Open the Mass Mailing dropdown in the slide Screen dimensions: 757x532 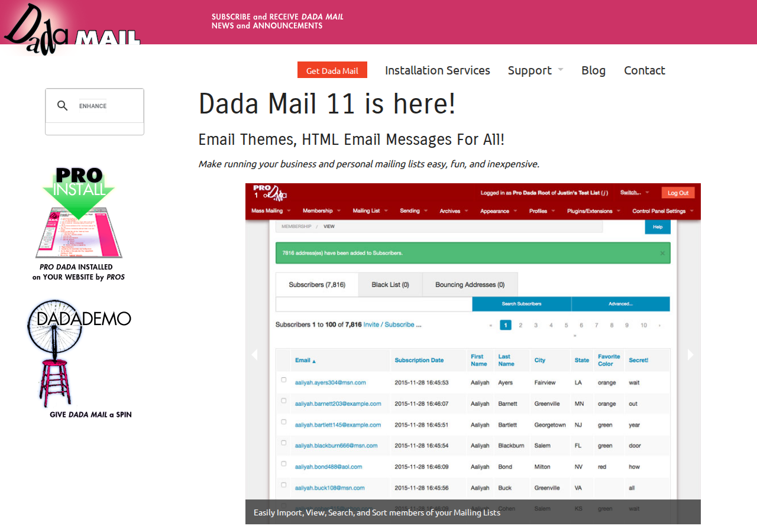(x=271, y=211)
